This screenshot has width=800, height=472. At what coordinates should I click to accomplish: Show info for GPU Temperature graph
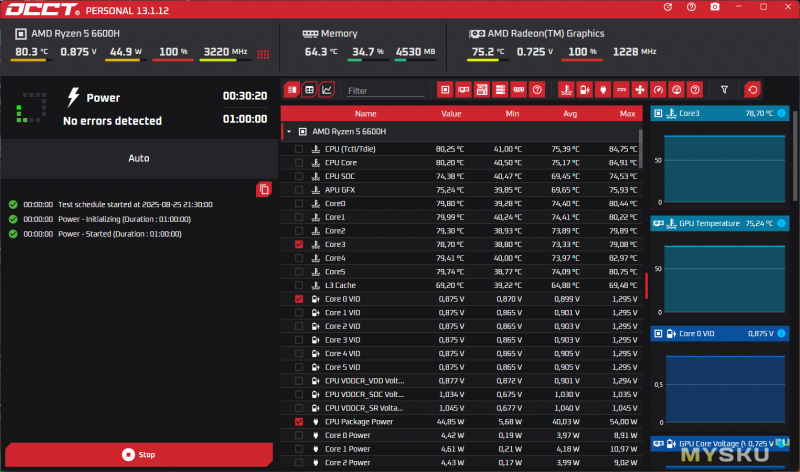coord(781,223)
